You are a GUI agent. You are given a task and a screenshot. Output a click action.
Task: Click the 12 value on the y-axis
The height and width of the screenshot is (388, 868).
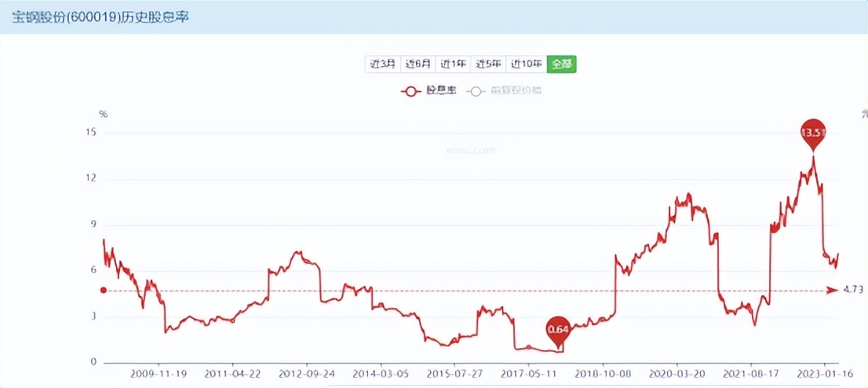pyautogui.click(x=91, y=178)
